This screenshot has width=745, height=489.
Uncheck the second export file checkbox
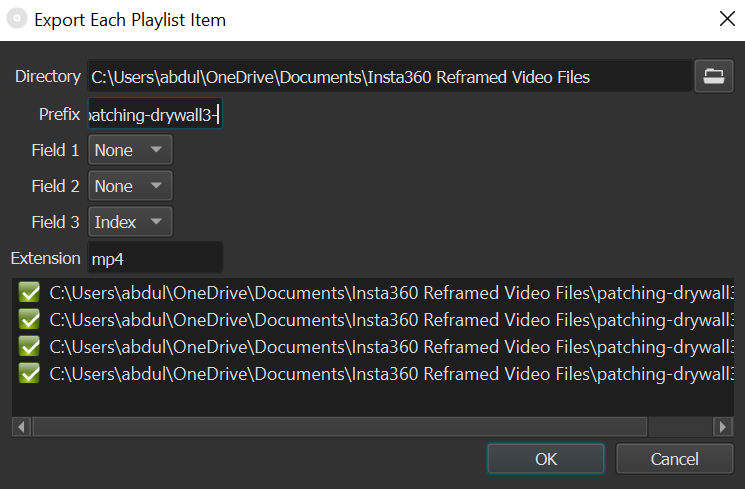pyautogui.click(x=29, y=319)
